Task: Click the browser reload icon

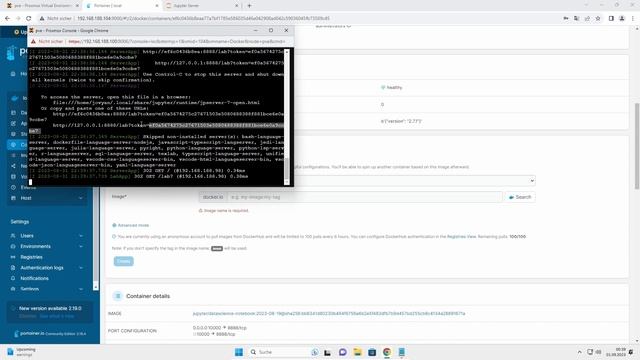Action: [29, 18]
